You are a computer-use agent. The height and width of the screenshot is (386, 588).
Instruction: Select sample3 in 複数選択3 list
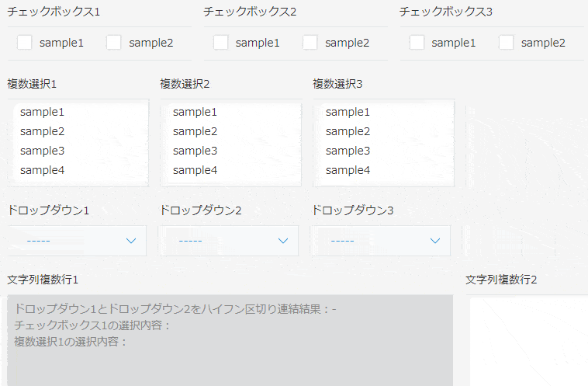coord(348,151)
